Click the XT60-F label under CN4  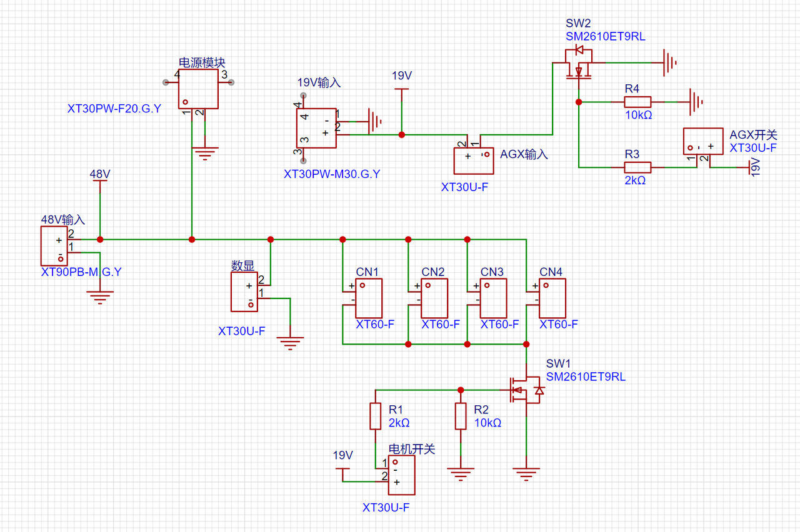[559, 325]
